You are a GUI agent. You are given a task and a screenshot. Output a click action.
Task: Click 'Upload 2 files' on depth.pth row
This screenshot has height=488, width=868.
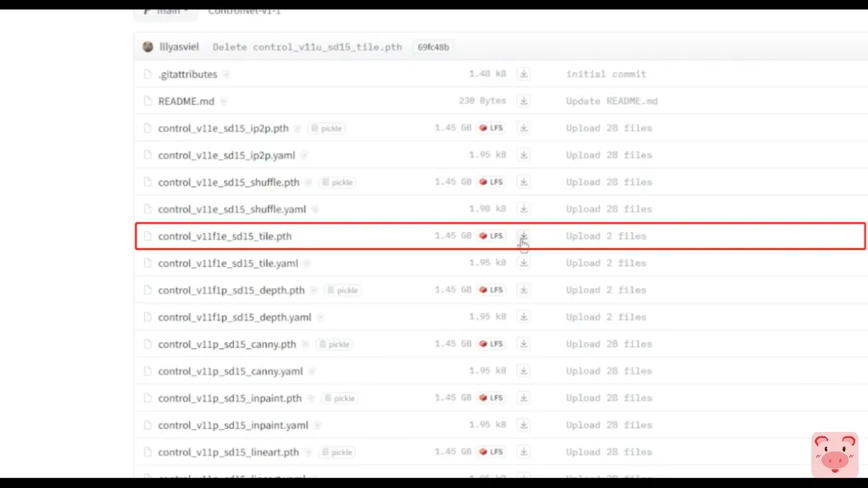[605, 290]
